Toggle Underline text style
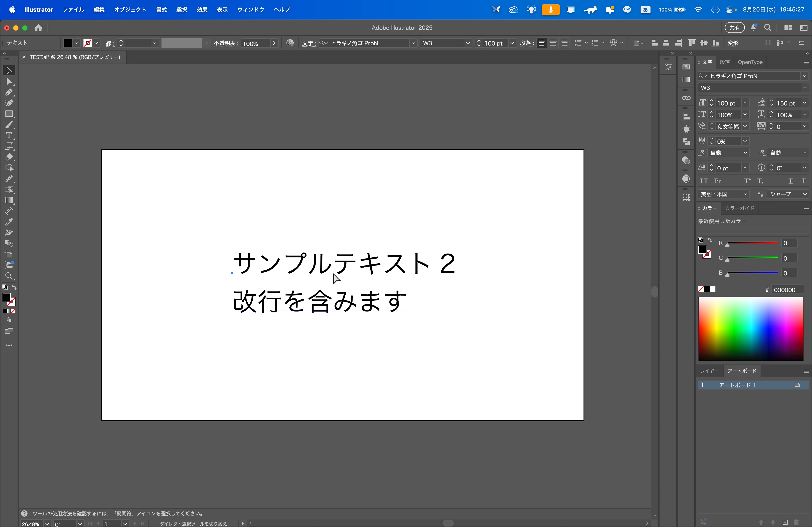 click(791, 181)
